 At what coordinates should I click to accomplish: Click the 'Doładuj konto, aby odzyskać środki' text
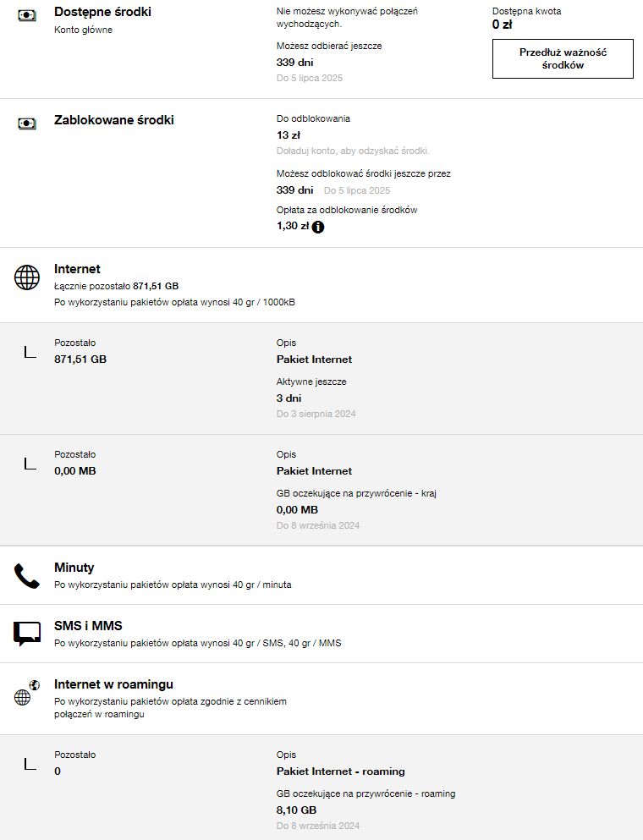(x=353, y=151)
